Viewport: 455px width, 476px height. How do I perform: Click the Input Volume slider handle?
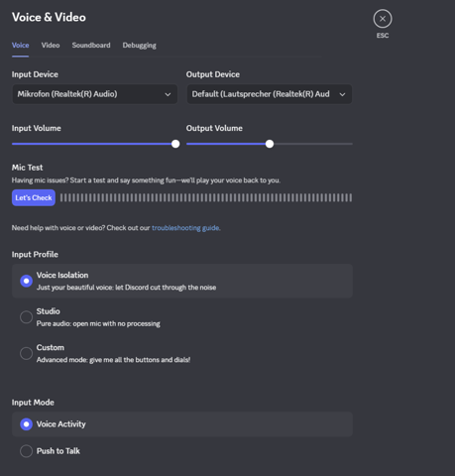175,144
